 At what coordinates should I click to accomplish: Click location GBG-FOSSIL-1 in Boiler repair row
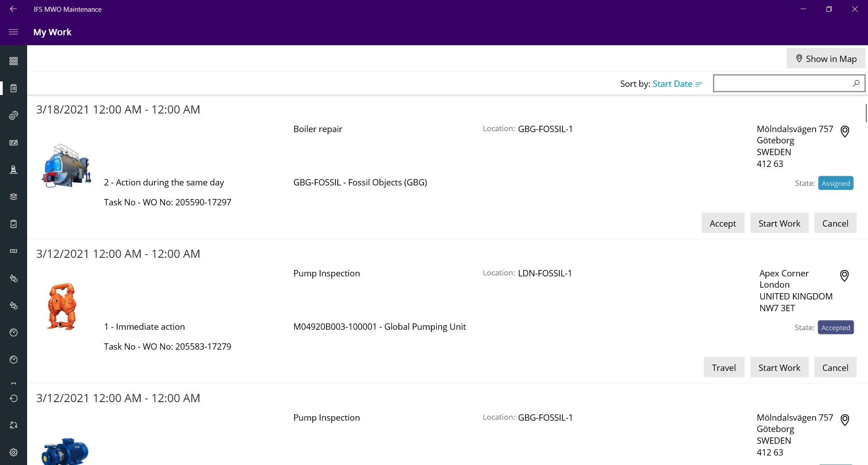(545, 129)
